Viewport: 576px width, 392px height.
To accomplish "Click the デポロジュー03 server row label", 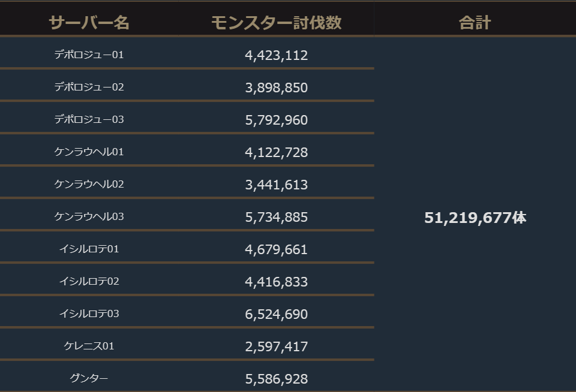I will click(x=89, y=120).
